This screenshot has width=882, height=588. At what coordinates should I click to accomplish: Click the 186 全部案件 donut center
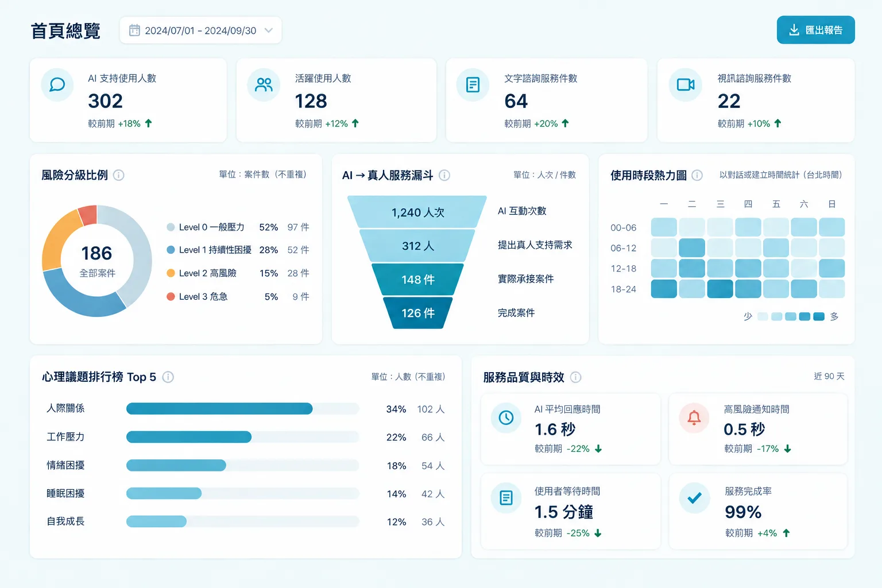tap(97, 260)
